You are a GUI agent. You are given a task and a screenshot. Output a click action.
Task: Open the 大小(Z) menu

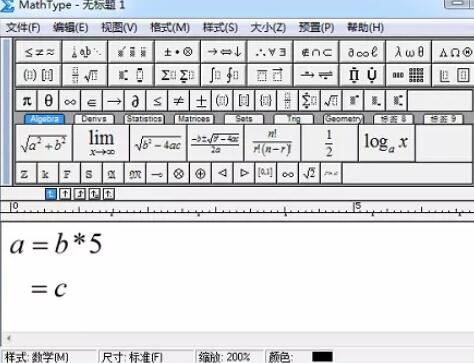(268, 27)
